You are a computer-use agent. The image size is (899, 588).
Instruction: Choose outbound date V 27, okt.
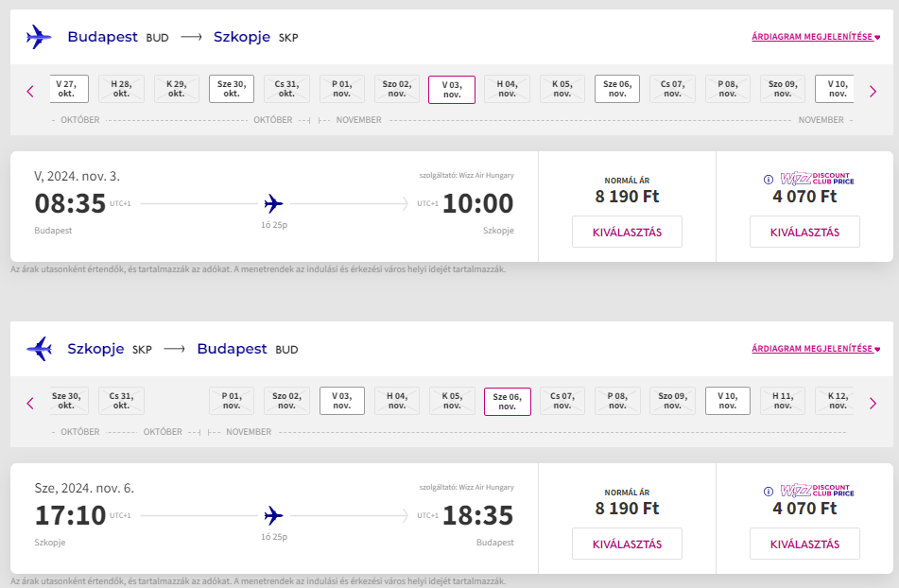pos(68,89)
